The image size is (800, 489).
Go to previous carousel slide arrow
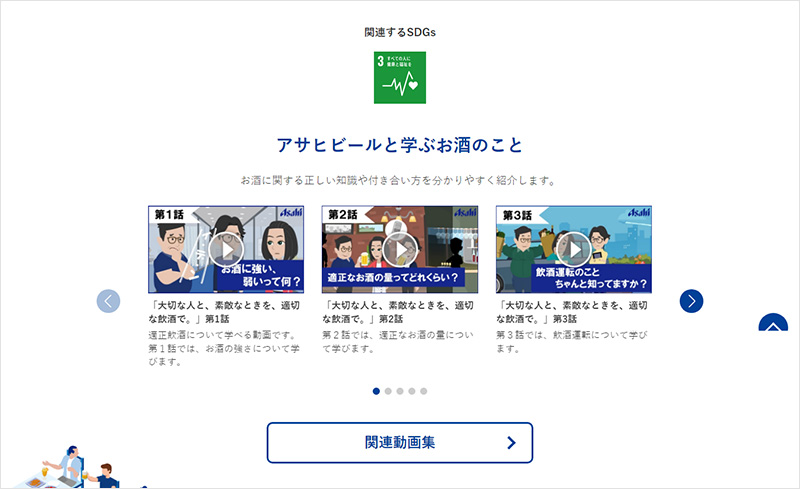click(108, 301)
